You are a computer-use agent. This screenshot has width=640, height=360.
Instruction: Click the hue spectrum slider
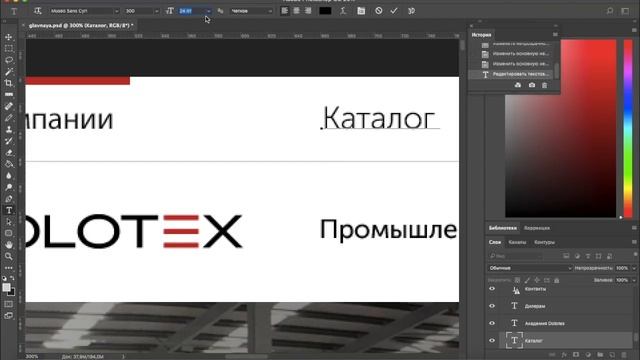[628, 129]
